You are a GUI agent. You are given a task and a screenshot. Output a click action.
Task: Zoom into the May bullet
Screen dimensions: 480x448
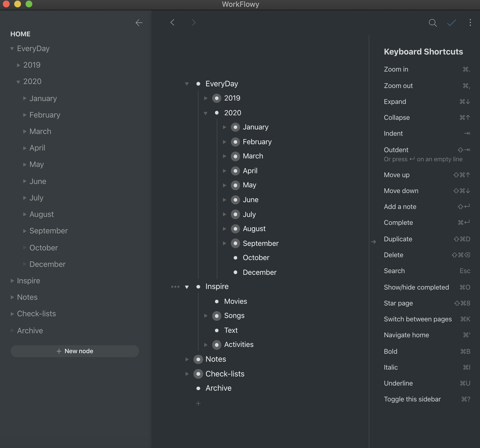(236, 185)
